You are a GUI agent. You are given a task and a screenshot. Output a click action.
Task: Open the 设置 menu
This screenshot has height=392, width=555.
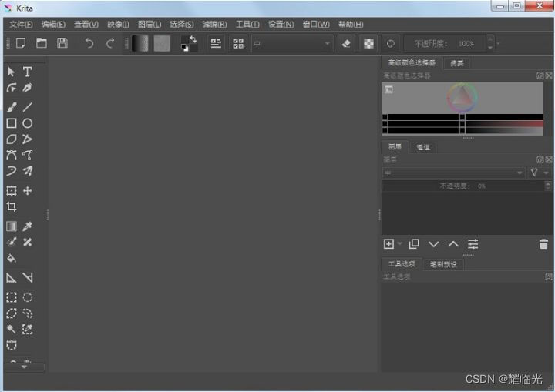click(x=281, y=25)
